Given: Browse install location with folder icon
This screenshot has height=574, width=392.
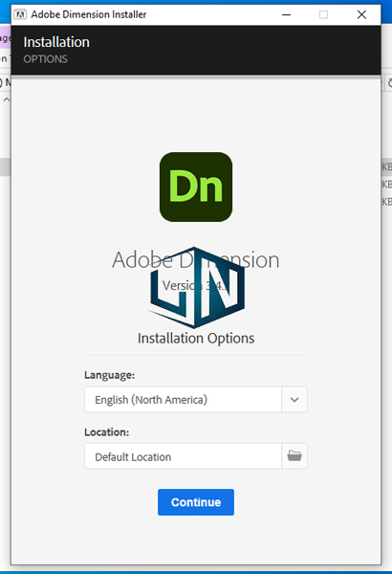Looking at the screenshot, I should pyautogui.click(x=294, y=455).
